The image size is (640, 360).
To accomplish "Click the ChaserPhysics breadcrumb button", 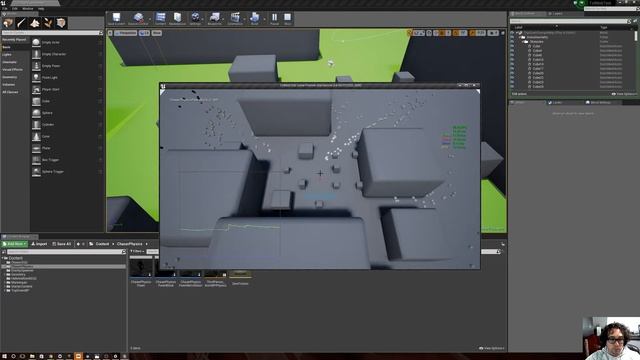I will [x=129, y=244].
